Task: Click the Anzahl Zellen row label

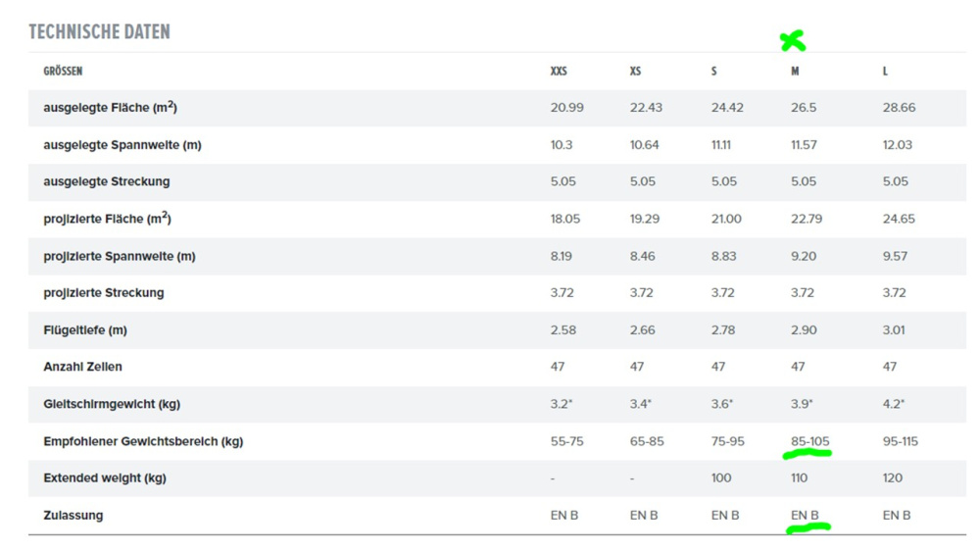Action: point(82,367)
